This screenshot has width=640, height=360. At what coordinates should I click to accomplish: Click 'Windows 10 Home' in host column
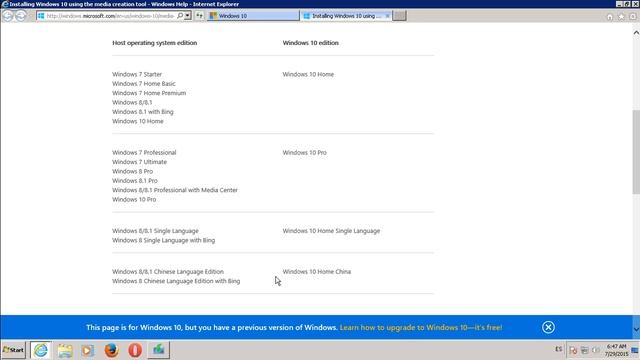(x=138, y=121)
